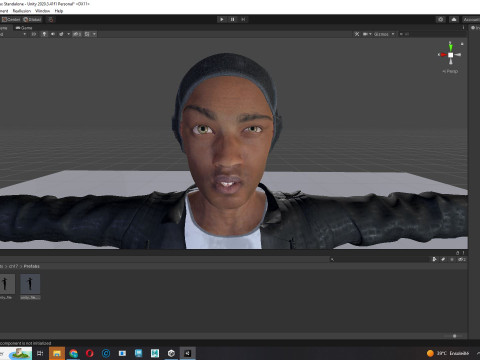The height and width of the screenshot is (360, 480).
Task: Open the collaborate settings gear icon
Action: (441, 19)
